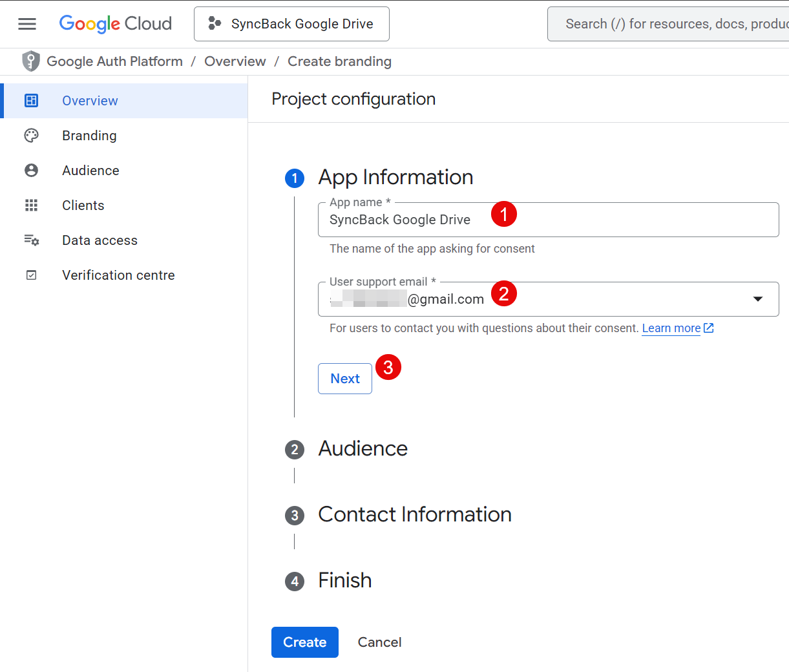Image resolution: width=789 pixels, height=672 pixels.
Task: Click the blue Create button
Action: click(305, 642)
